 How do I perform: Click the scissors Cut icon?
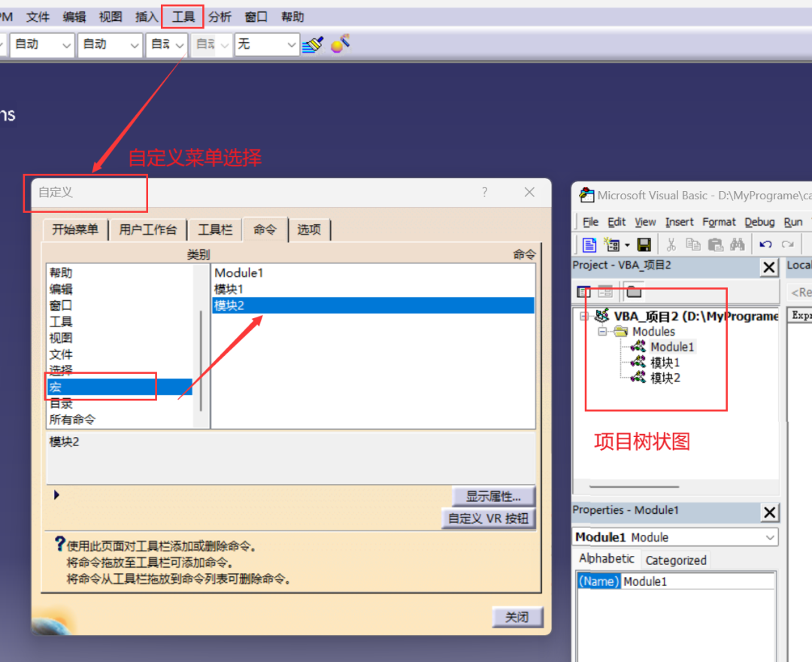click(671, 244)
